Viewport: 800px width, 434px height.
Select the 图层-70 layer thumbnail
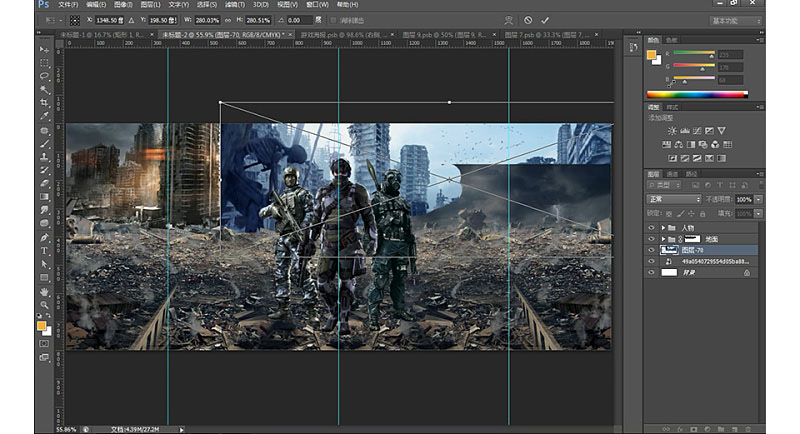[669, 250]
